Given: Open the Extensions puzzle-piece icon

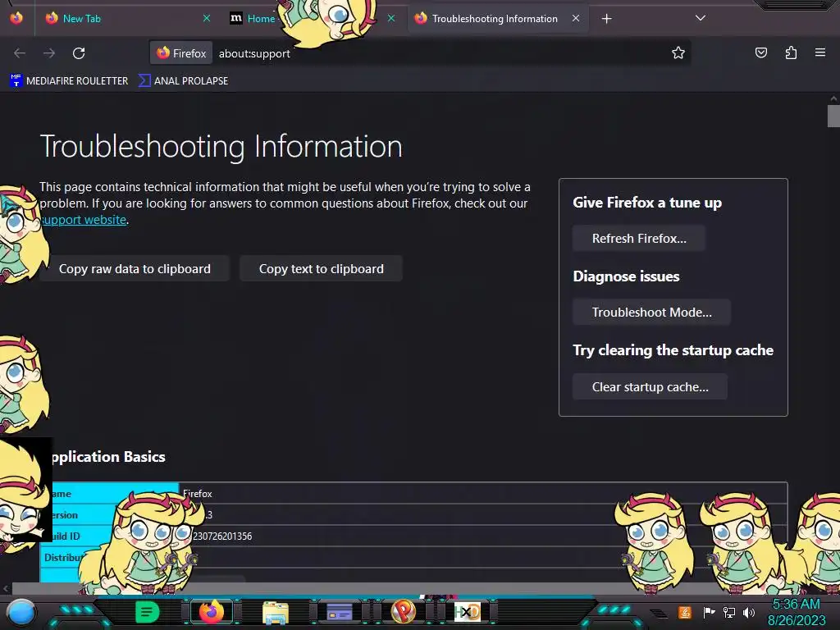Looking at the screenshot, I should pyautogui.click(x=791, y=52).
